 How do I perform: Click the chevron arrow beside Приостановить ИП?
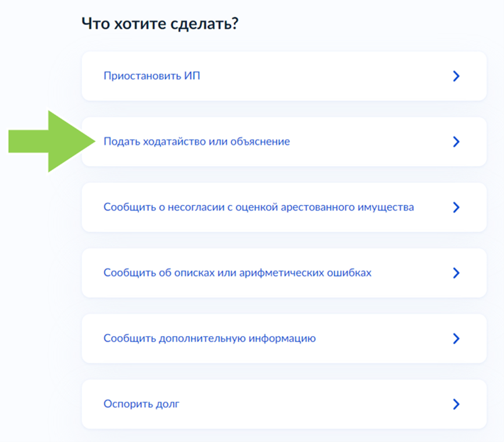[456, 76]
